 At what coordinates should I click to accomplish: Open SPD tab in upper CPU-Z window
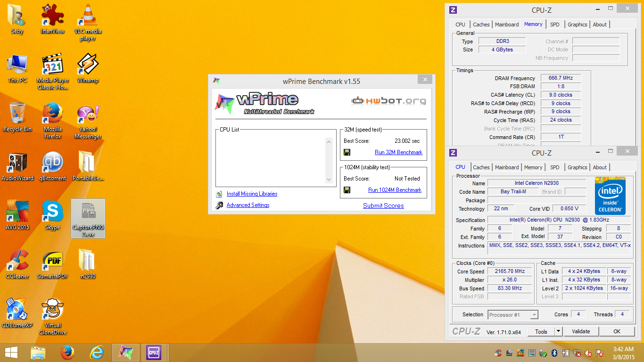(x=555, y=25)
